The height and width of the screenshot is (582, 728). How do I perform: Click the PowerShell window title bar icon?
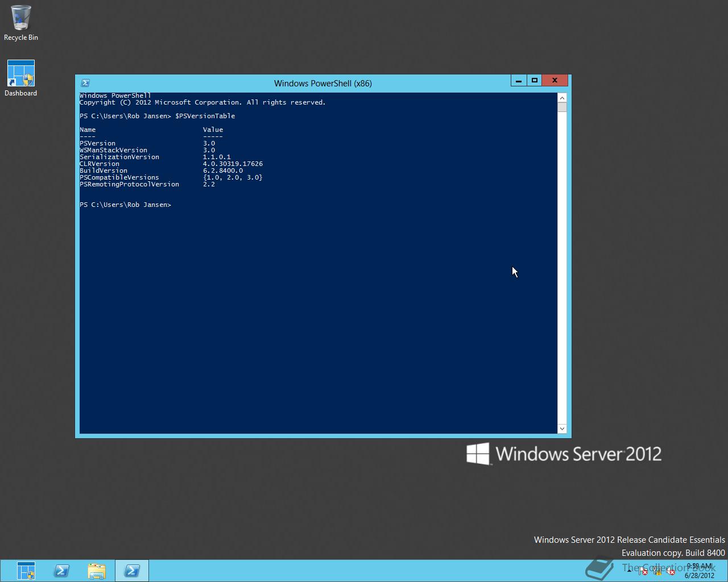[85, 83]
